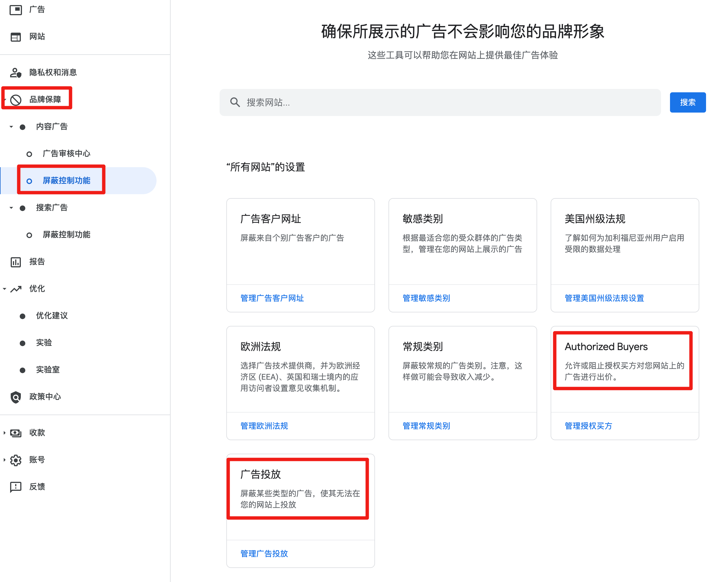Click Manage authorized buyers (管理授权买方) link
The image size is (728, 582).
coord(588,426)
